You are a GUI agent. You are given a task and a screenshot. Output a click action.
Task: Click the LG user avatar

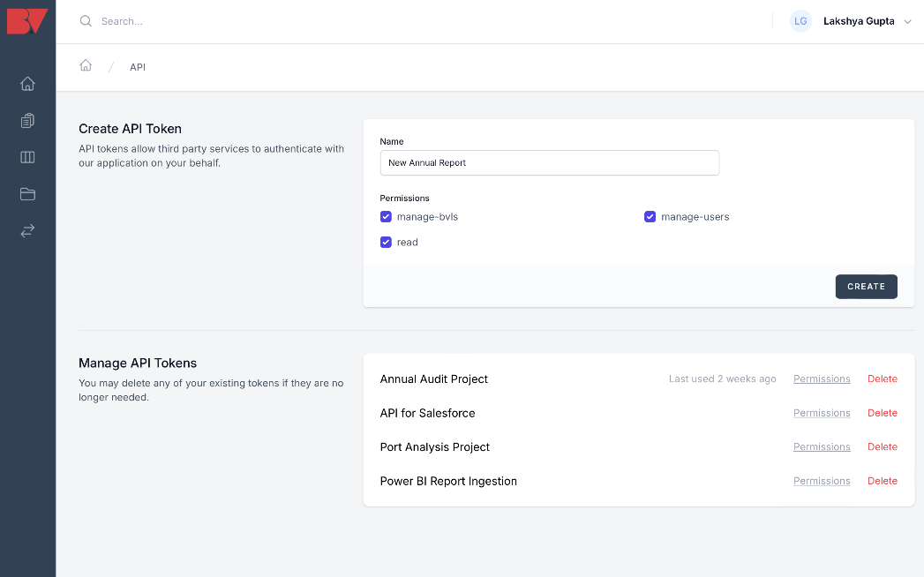800,21
